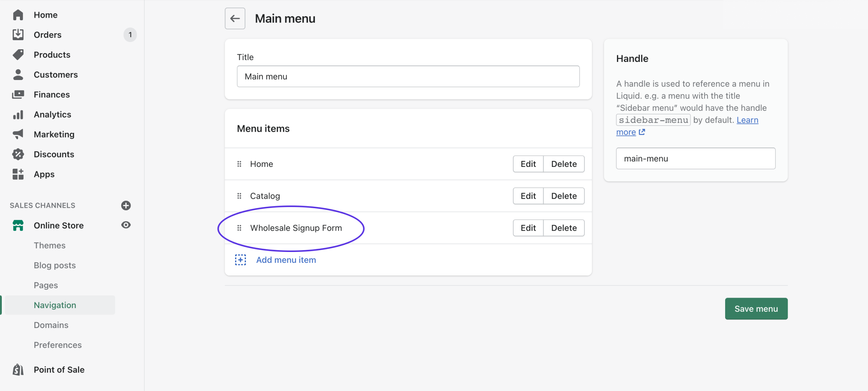Click the Online Store storefront icon

pos(18,226)
